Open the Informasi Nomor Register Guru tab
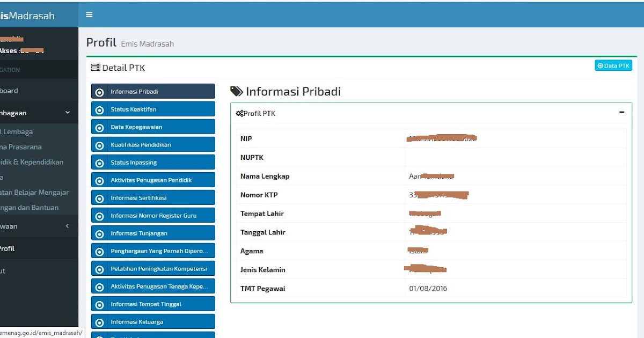The height and width of the screenshot is (338, 644). tap(153, 216)
